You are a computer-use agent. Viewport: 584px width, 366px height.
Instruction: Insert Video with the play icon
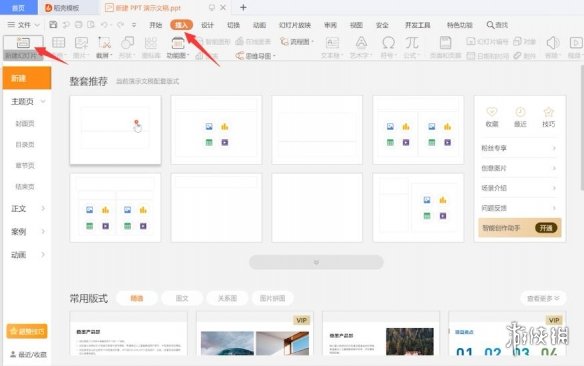(x=576, y=42)
